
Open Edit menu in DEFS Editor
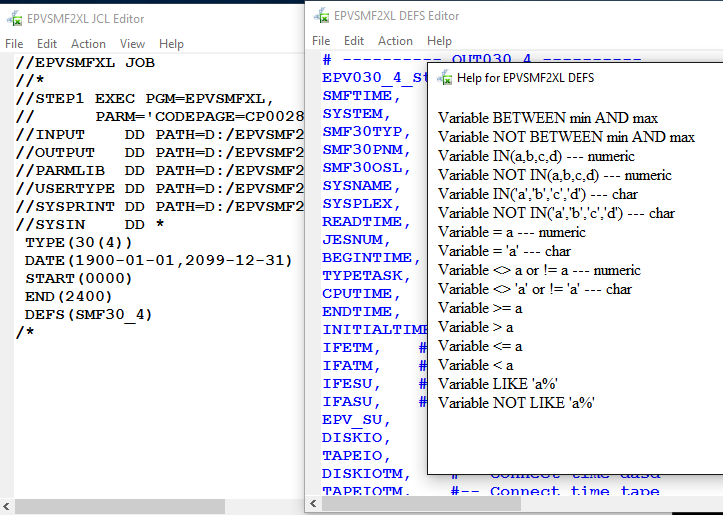[x=354, y=41]
